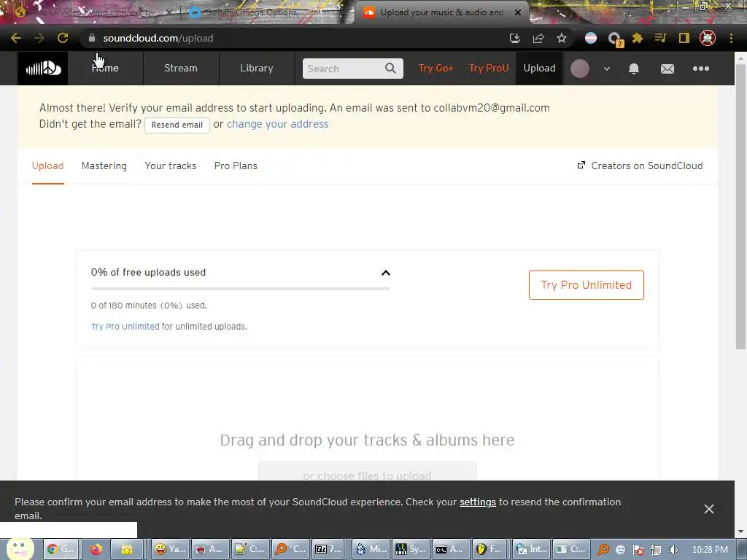Click the external link icon beside Creators
This screenshot has height=560, width=747.
pyautogui.click(x=581, y=166)
